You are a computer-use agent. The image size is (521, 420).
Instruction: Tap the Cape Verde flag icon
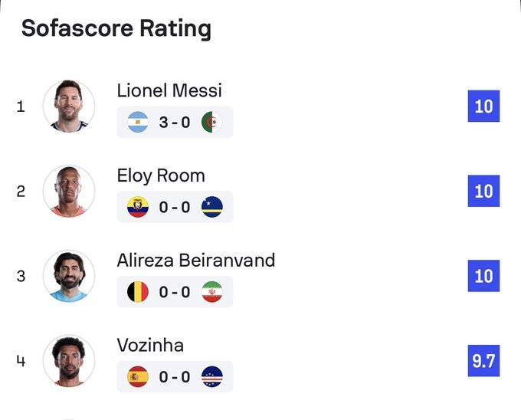(x=212, y=376)
